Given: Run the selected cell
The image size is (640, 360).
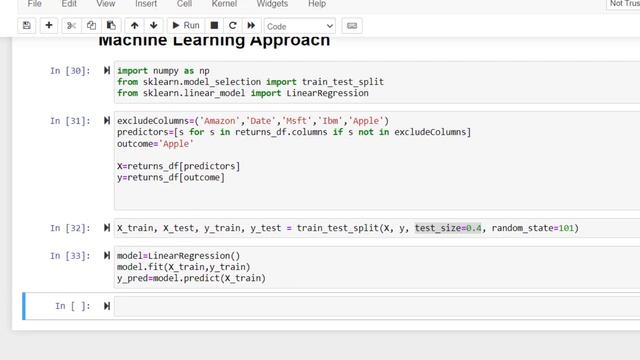Looking at the screenshot, I should click(186, 26).
